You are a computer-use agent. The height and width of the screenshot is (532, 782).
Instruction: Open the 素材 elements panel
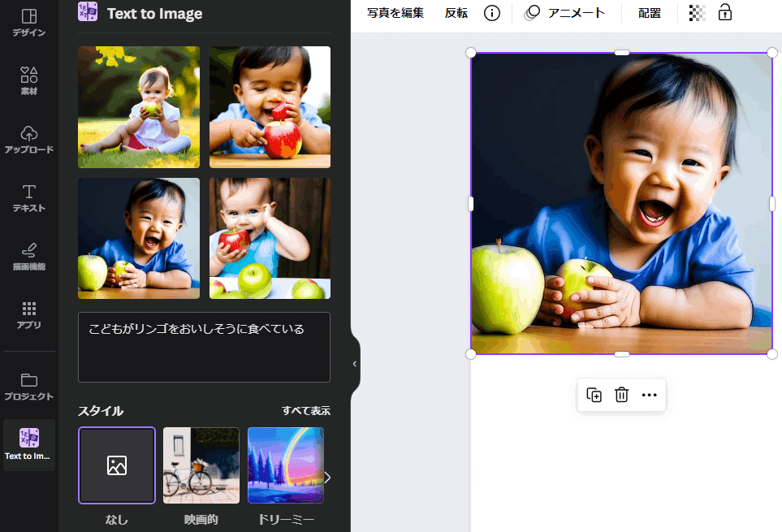click(29, 80)
